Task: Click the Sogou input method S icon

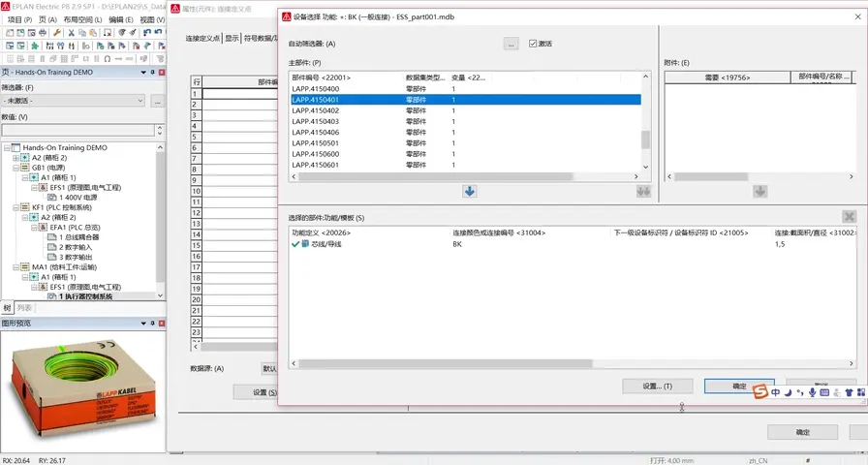Action: pyautogui.click(x=761, y=391)
